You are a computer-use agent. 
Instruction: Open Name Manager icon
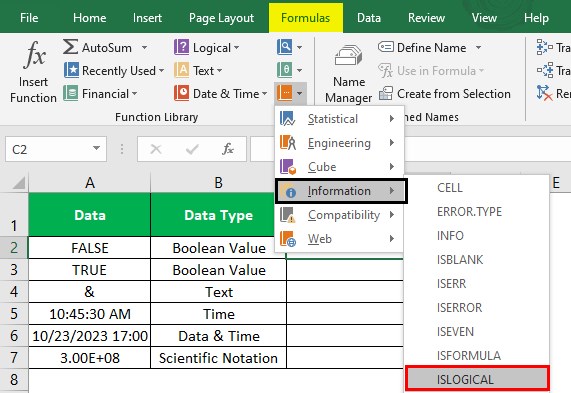click(348, 55)
